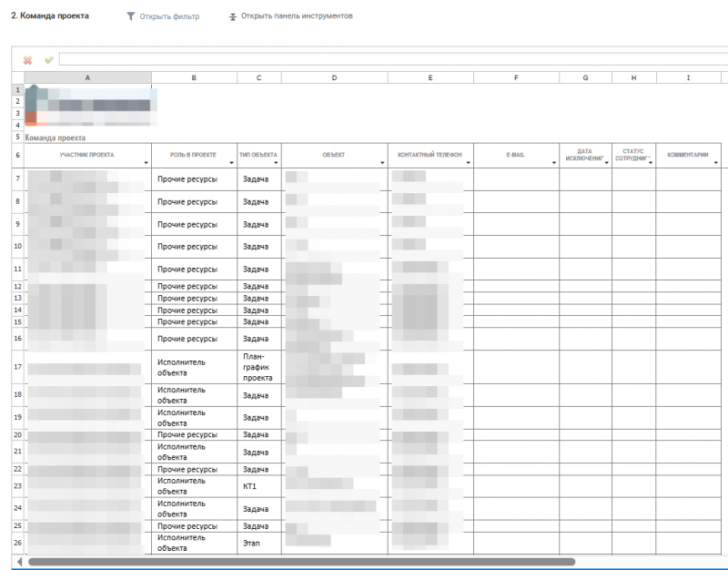Select column F header
Image resolution: width=728 pixels, height=570 pixels.
click(515, 78)
